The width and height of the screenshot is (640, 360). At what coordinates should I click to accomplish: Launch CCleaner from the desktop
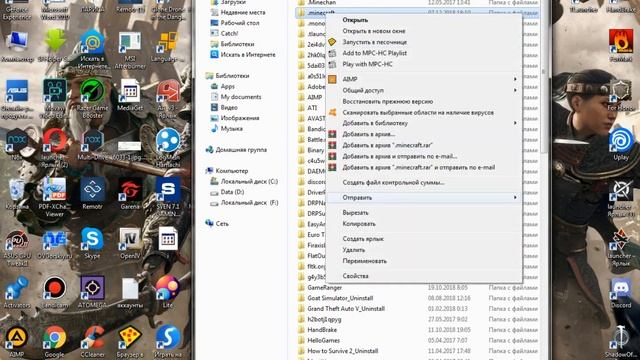(92, 342)
